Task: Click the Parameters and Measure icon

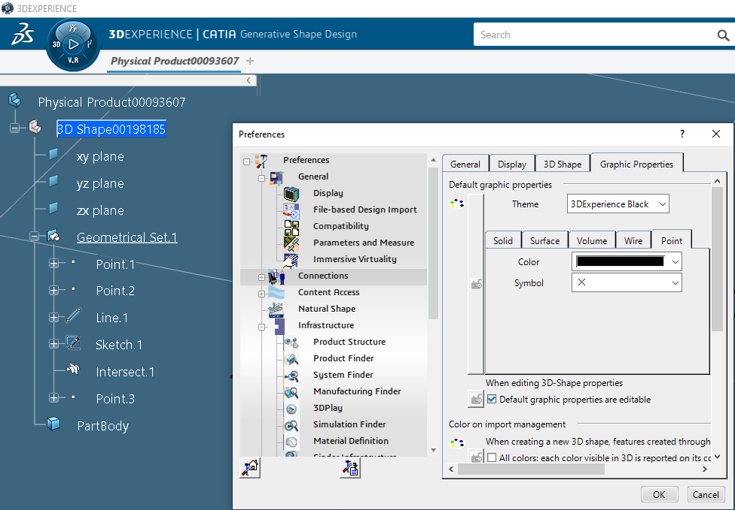Action: (291, 243)
